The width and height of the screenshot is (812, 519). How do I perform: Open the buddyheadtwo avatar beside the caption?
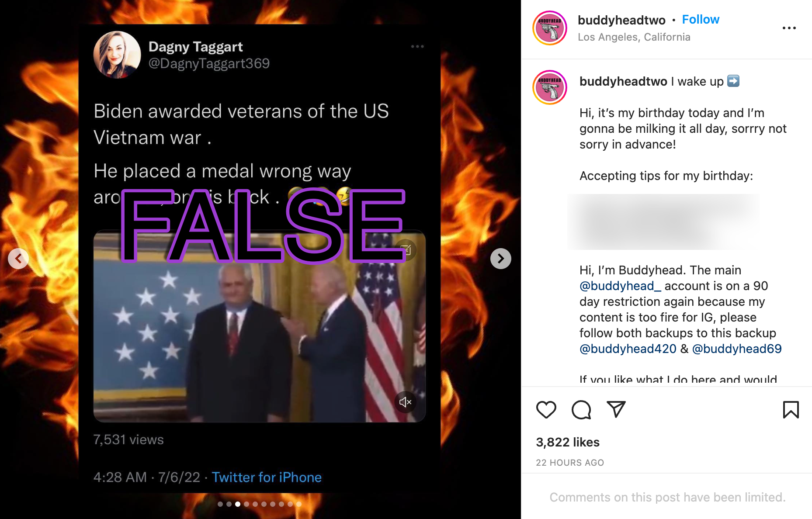[x=550, y=87]
